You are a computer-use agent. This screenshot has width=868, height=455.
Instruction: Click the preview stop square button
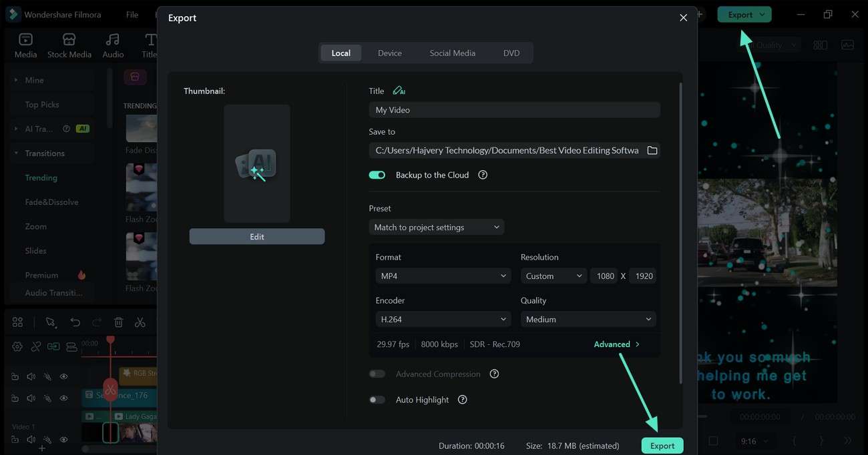pos(713,441)
